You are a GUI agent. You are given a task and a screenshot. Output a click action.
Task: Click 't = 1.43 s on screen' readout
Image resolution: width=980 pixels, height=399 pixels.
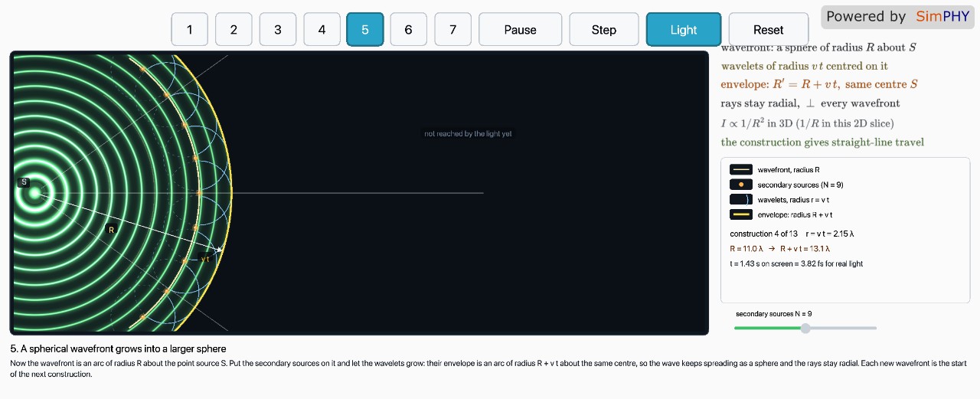796,263
